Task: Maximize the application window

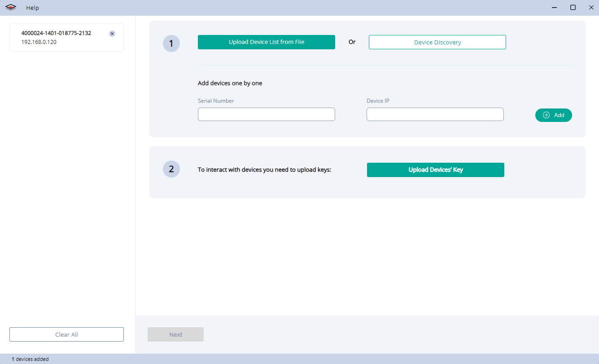Action: tap(573, 8)
